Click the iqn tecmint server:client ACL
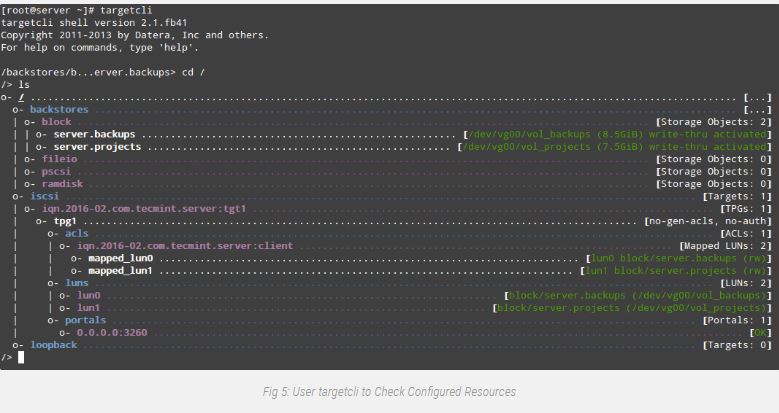The width and height of the screenshot is (779, 413). pos(185,246)
